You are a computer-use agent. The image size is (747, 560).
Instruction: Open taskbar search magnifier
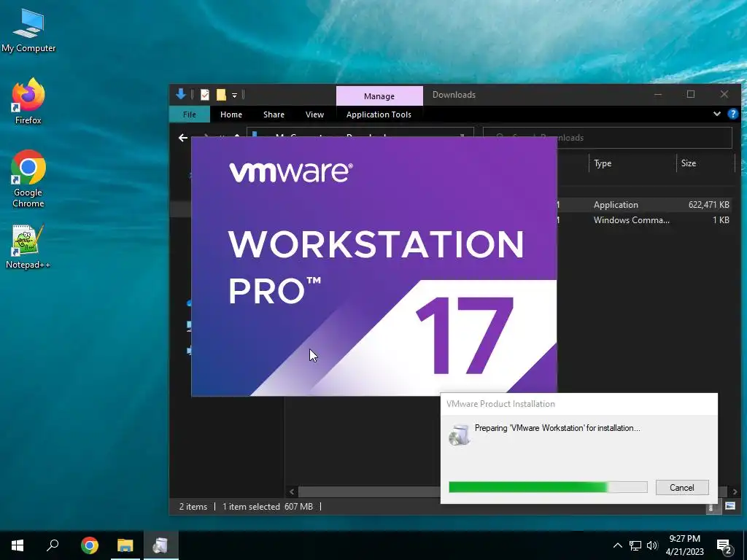53,545
